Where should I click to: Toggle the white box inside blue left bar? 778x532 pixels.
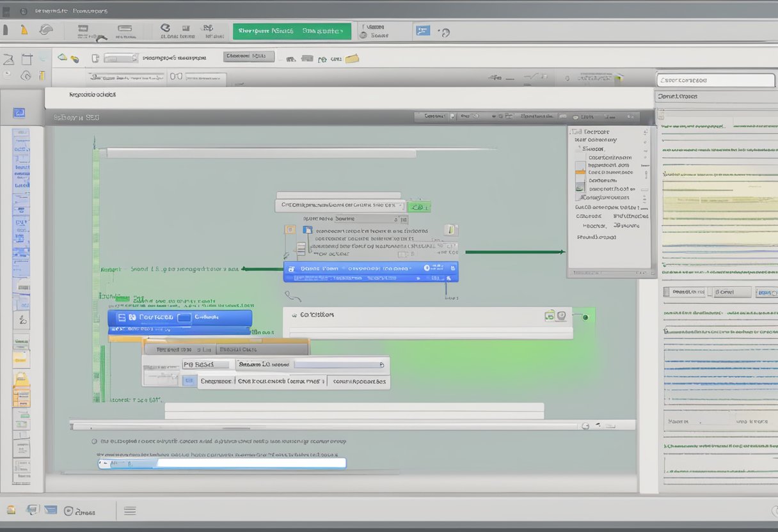click(184, 317)
